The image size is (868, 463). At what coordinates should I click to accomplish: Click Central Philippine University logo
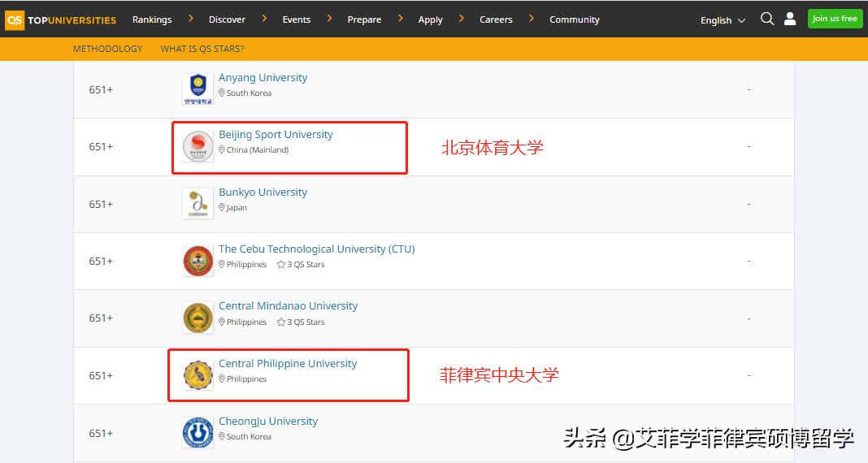click(197, 375)
